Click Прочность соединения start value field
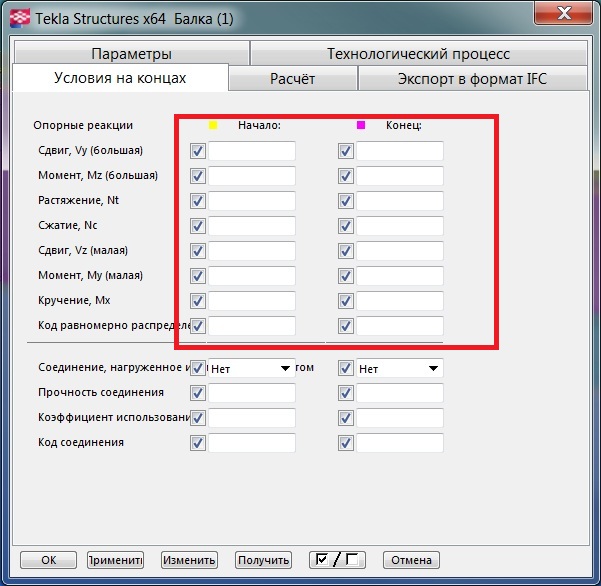The height and width of the screenshot is (586, 601). point(252,393)
